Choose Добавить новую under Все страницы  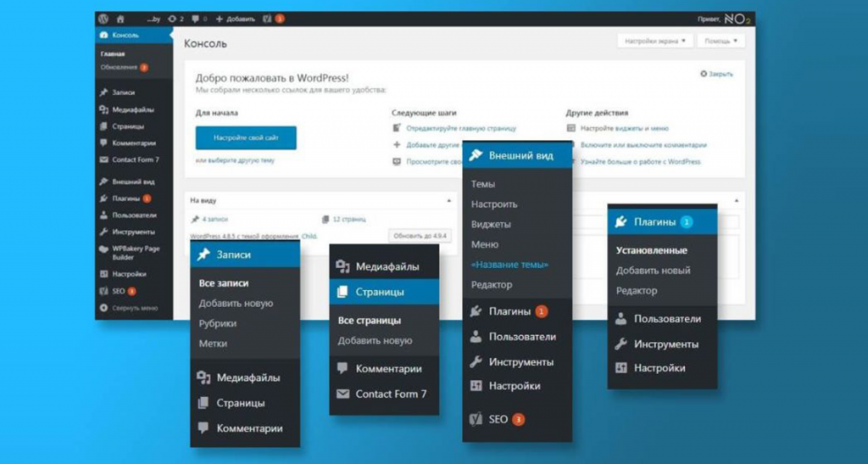pos(375,341)
